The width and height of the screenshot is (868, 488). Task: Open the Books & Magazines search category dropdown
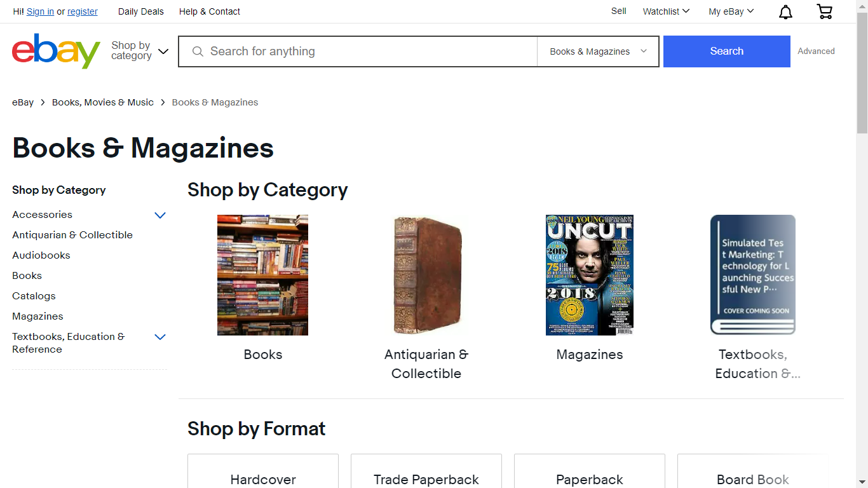click(x=598, y=51)
